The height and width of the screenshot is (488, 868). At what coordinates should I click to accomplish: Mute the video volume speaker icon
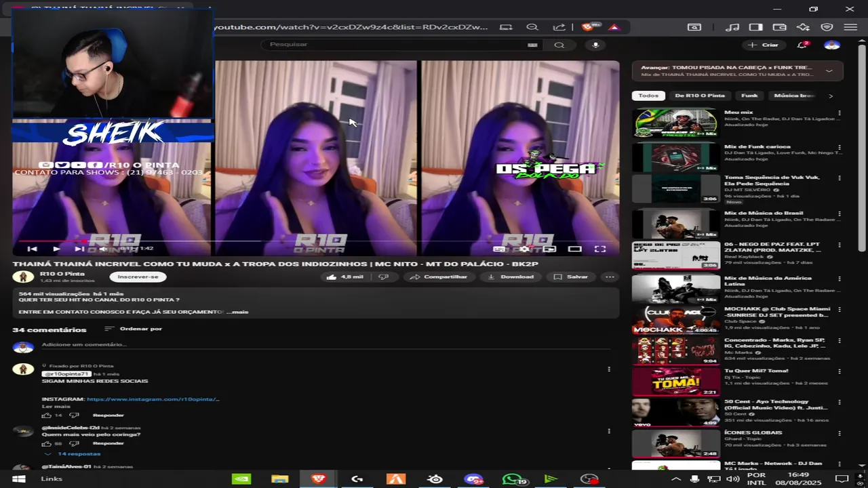[102, 249]
